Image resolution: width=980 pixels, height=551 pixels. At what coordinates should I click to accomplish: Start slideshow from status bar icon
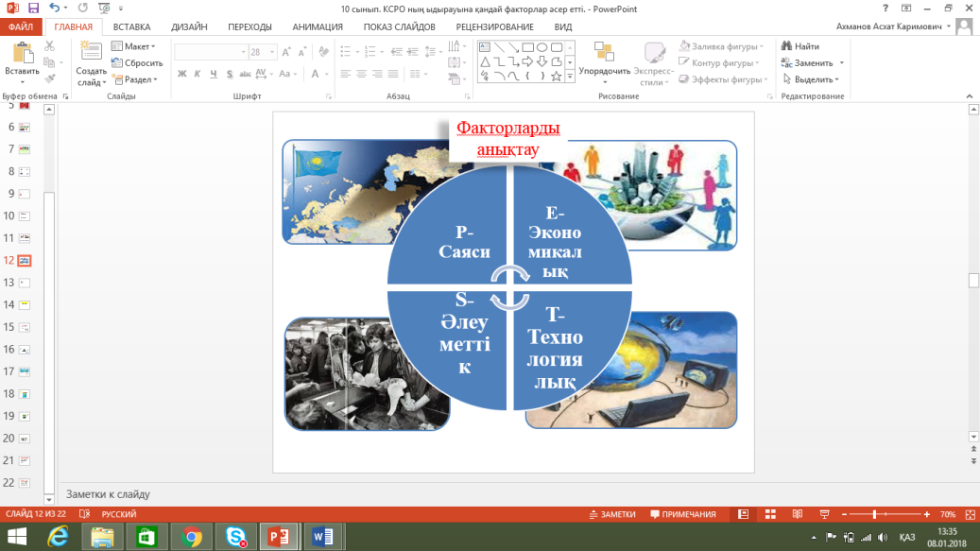(825, 514)
